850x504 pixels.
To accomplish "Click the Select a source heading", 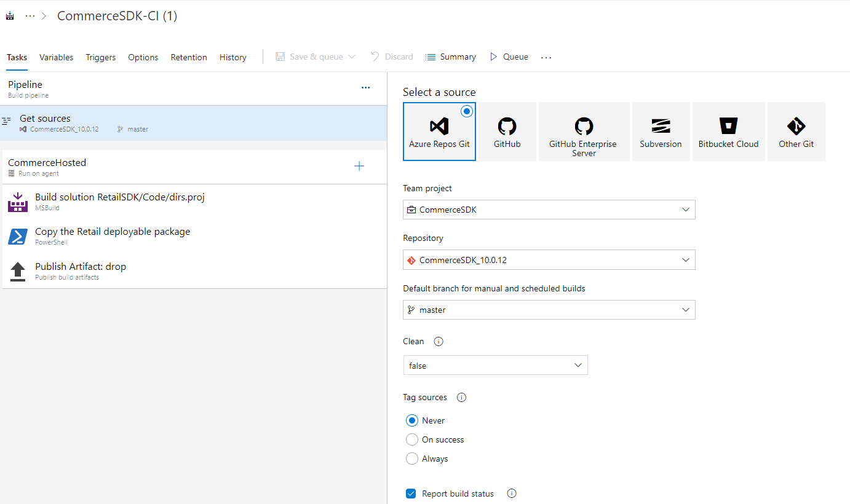I will (439, 92).
